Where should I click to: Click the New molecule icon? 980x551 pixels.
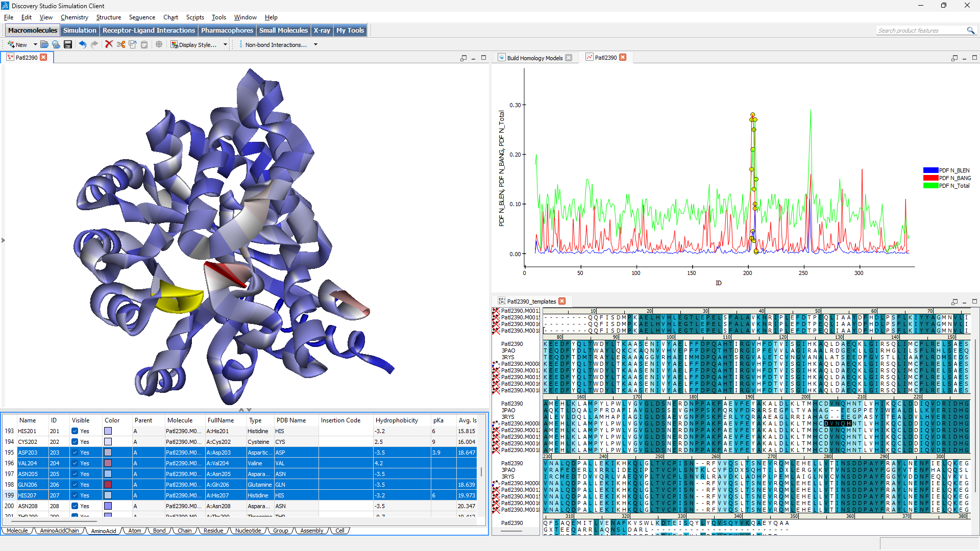point(11,45)
